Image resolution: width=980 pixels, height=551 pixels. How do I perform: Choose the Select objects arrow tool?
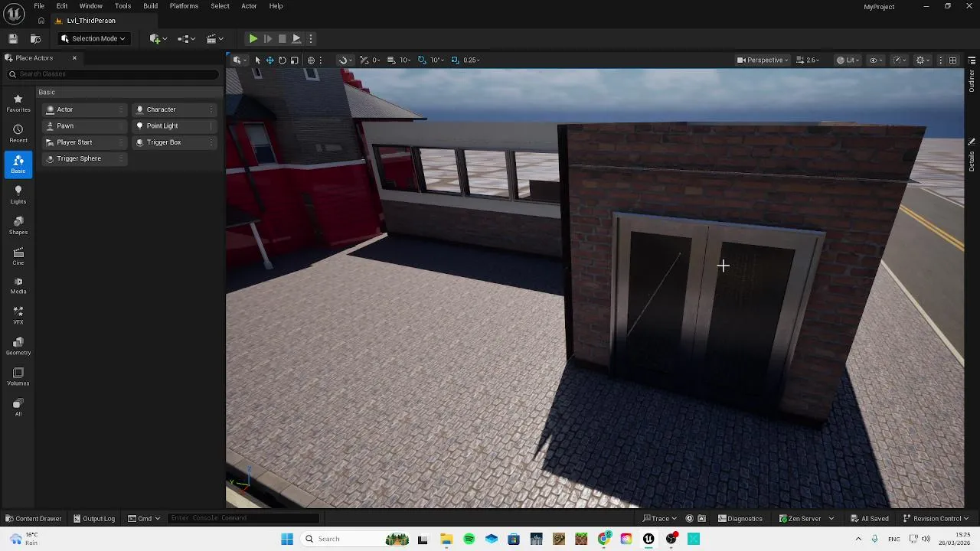click(257, 60)
